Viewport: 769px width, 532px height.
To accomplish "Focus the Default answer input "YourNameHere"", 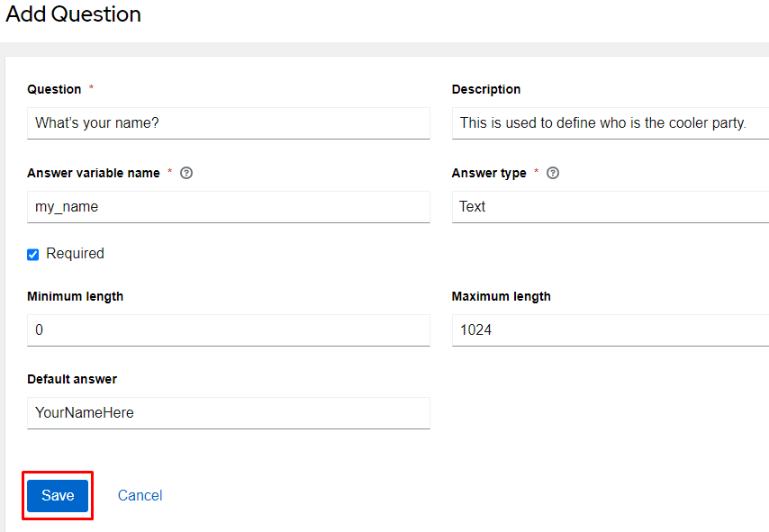I will 228,413.
